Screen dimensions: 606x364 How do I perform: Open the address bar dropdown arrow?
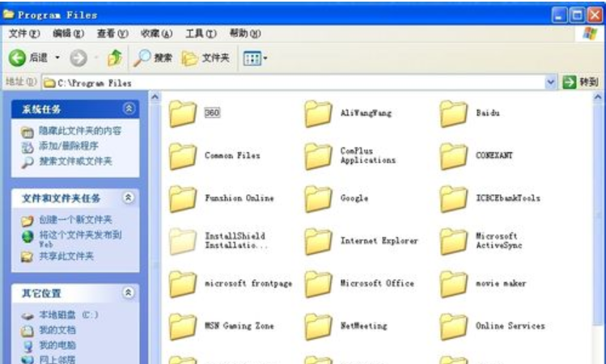coord(551,83)
